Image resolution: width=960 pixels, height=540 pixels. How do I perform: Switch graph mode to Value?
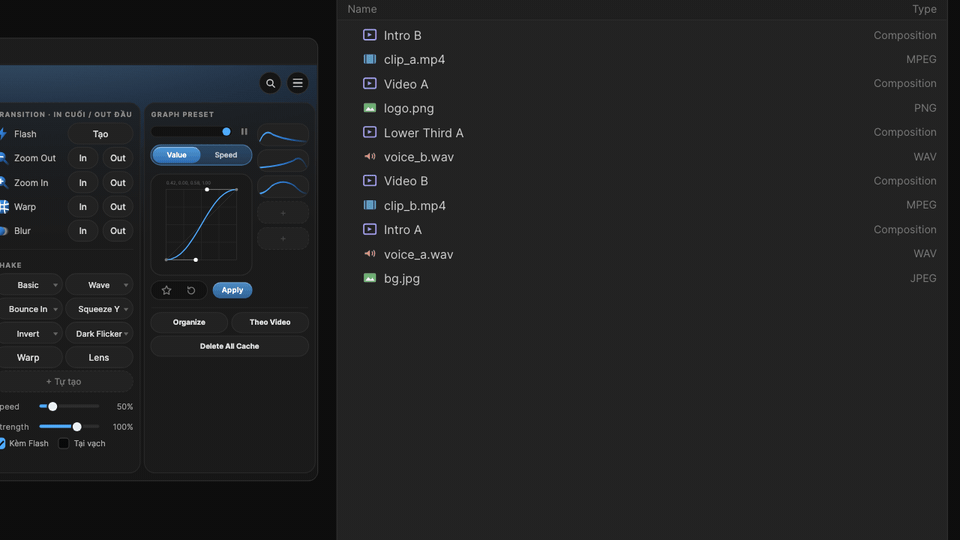coord(176,155)
